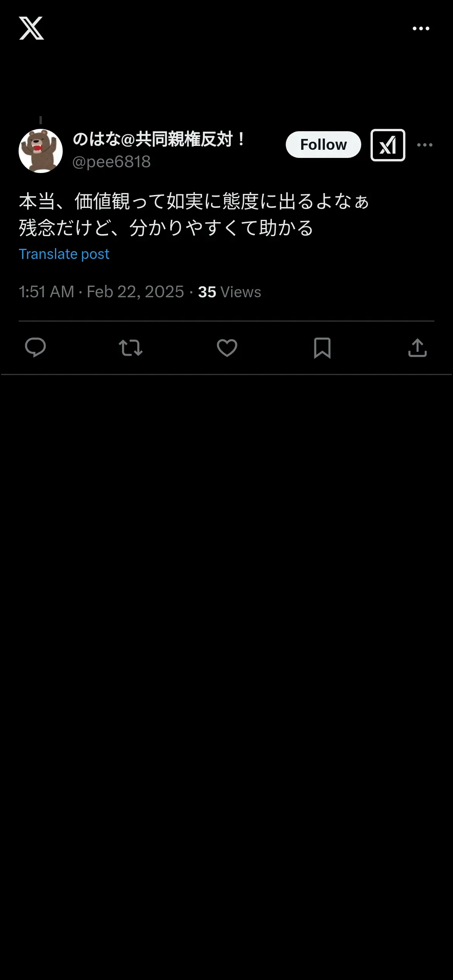Viewport: 453px width, 980px height.
Task: Open the post's three-dot menu
Action: (x=425, y=145)
